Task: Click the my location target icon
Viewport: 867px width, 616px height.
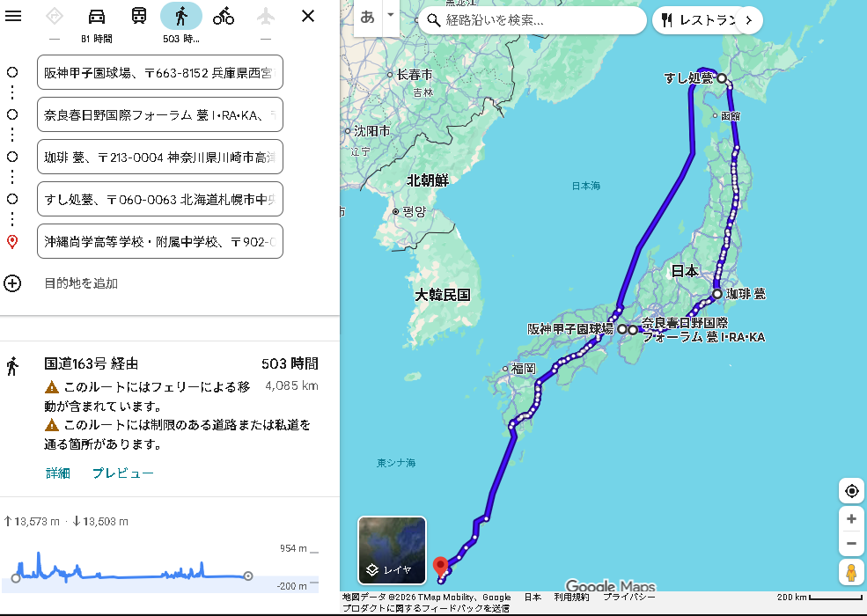Action: 851,491
